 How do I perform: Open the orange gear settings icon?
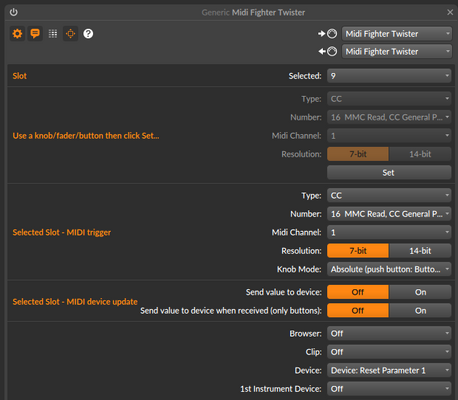point(17,34)
